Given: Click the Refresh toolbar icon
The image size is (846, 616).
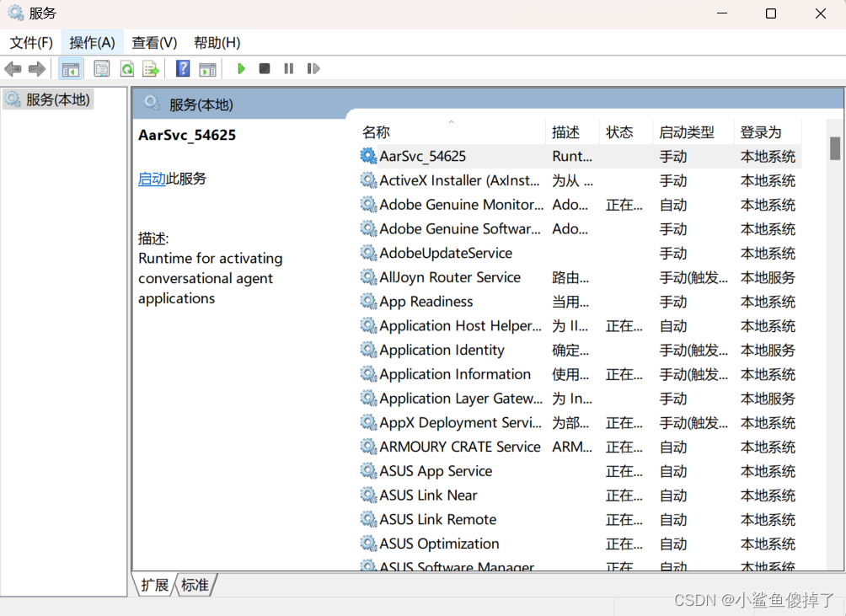Looking at the screenshot, I should coord(126,69).
